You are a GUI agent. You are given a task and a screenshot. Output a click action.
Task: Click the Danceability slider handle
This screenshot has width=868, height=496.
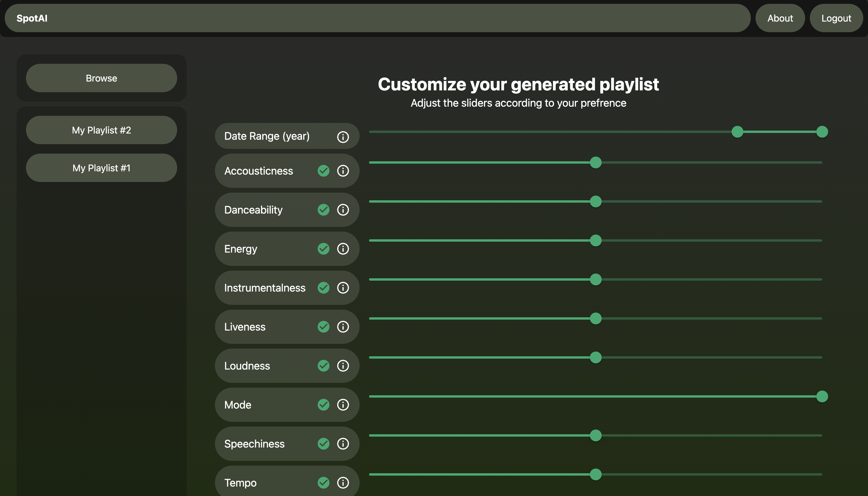click(595, 202)
